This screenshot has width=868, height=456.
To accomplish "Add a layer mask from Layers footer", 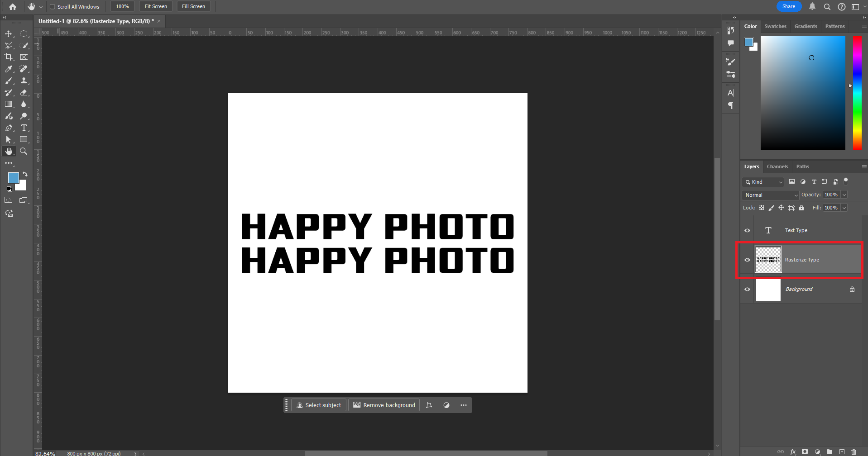I will coord(805,451).
